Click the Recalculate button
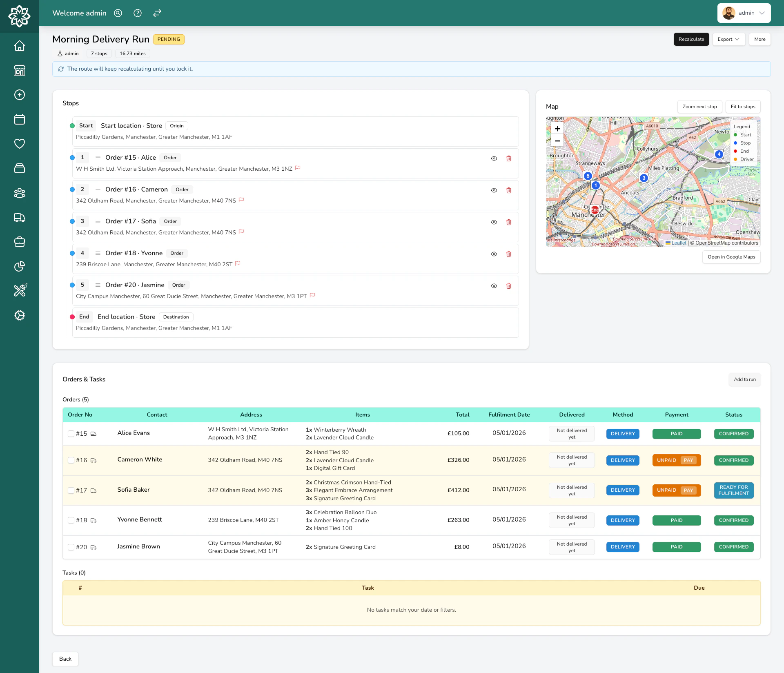 tap(691, 39)
